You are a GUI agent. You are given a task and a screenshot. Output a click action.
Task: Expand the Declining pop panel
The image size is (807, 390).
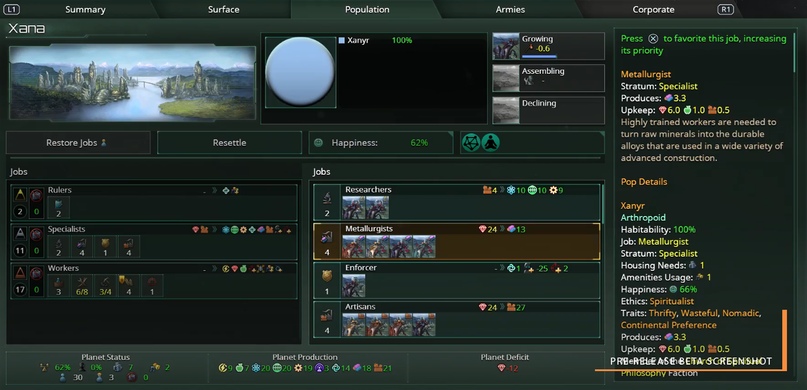548,110
